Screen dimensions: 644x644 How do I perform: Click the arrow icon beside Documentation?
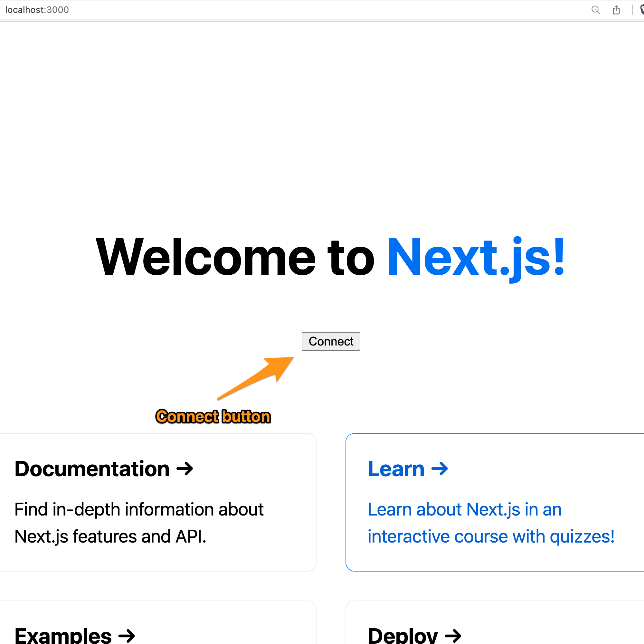pos(185,469)
